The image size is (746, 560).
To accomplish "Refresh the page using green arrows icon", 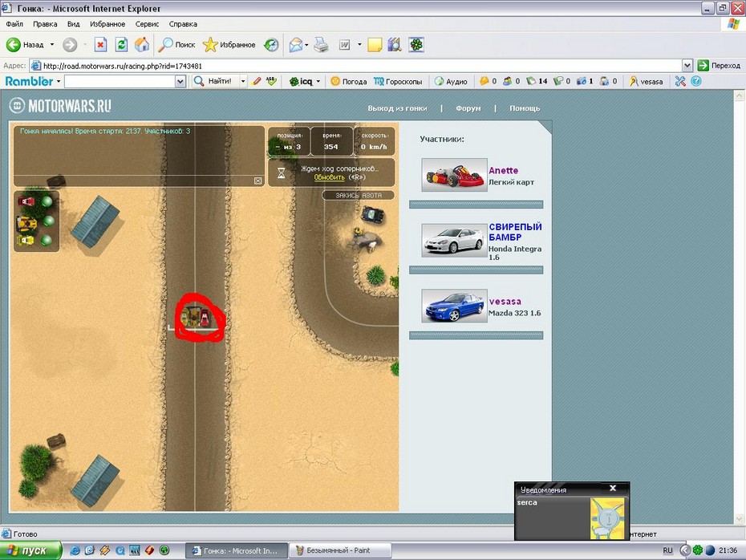I will [121, 45].
